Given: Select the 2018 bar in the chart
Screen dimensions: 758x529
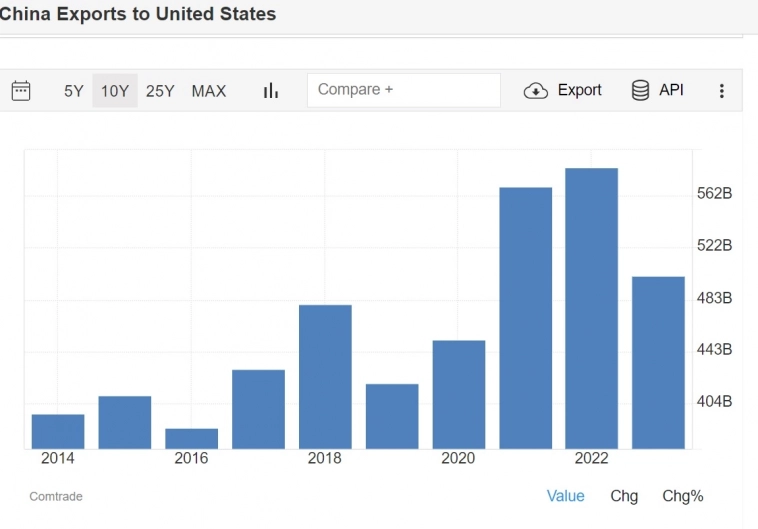Looking at the screenshot, I should click(325, 376).
